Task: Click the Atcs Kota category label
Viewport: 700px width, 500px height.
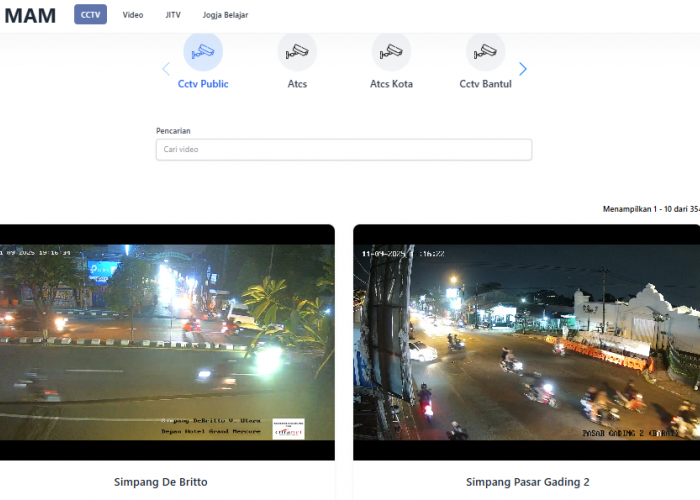Action: (x=392, y=84)
